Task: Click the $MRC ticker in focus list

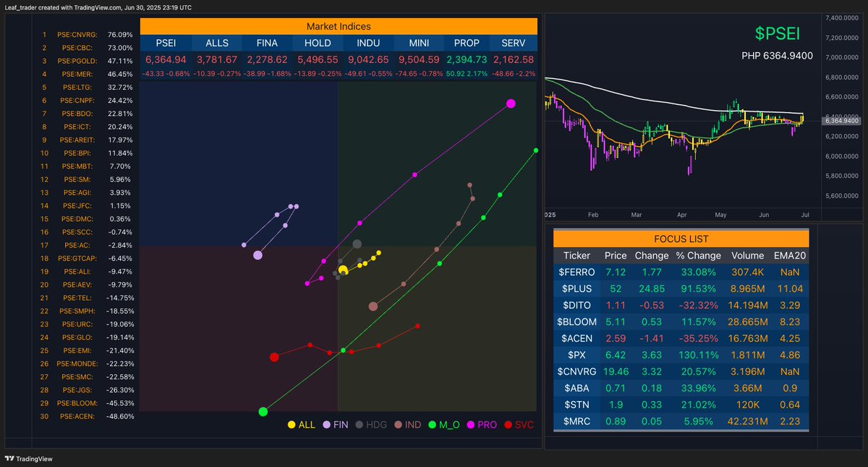Action: click(576, 421)
